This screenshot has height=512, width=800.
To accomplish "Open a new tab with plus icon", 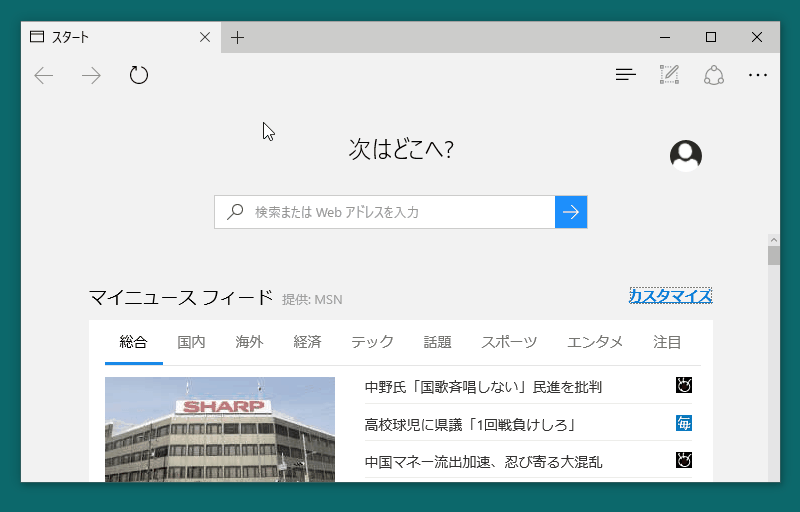I will tap(237, 37).
